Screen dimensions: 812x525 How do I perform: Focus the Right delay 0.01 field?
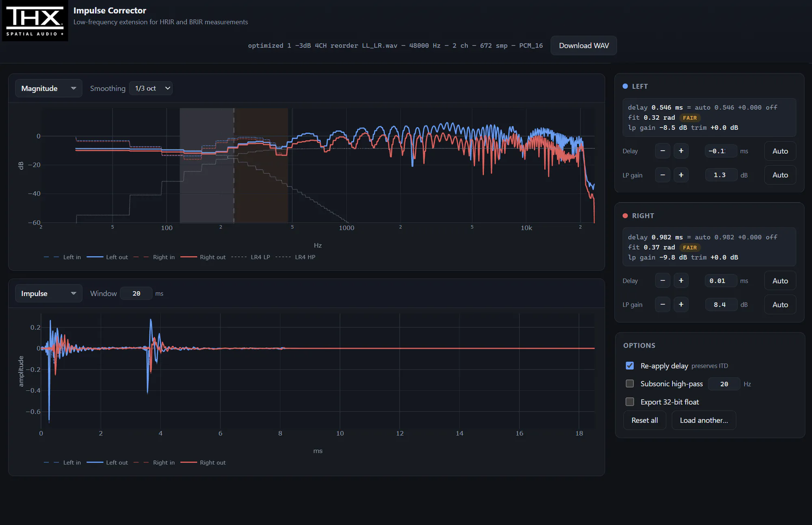[x=721, y=281]
